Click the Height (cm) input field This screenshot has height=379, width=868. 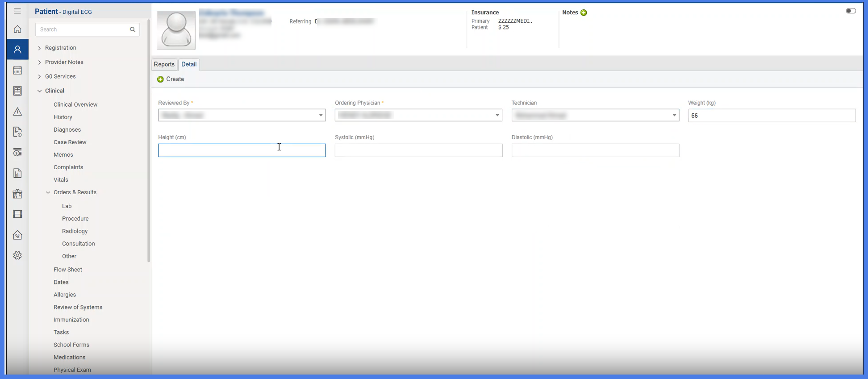point(242,150)
